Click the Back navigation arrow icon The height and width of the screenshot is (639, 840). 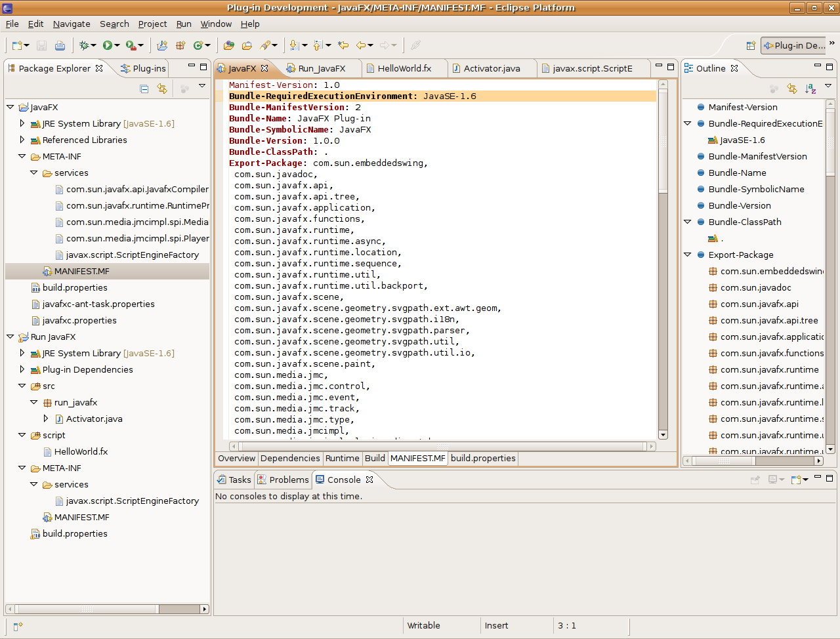[x=361, y=45]
